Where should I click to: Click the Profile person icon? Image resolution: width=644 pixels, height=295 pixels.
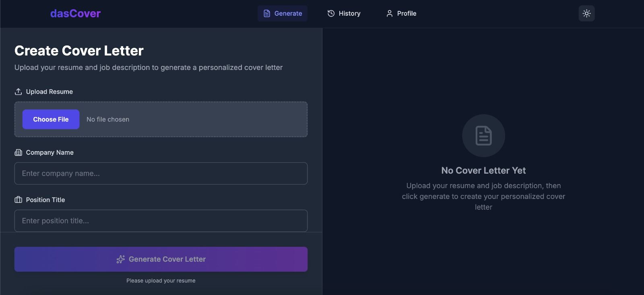click(x=389, y=14)
